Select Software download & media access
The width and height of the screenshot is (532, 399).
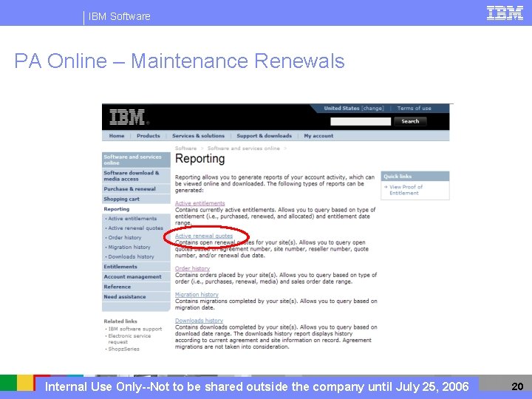tap(136, 176)
